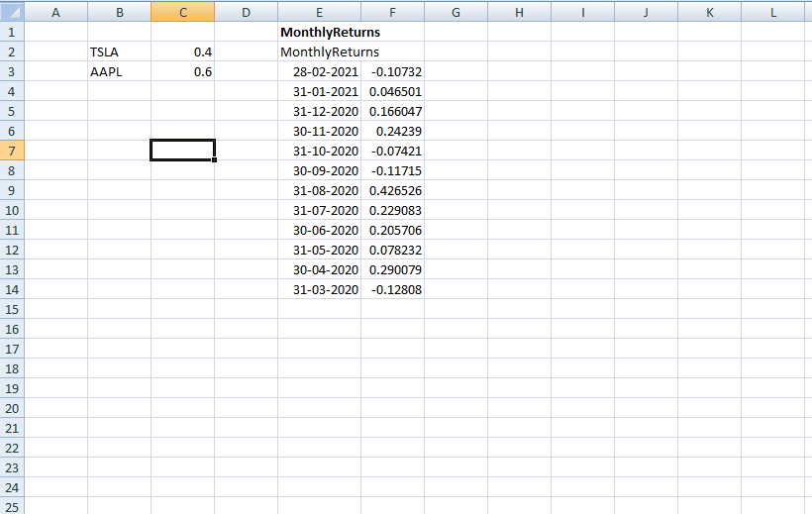Select column B header
The image size is (812, 514).
click(x=120, y=12)
